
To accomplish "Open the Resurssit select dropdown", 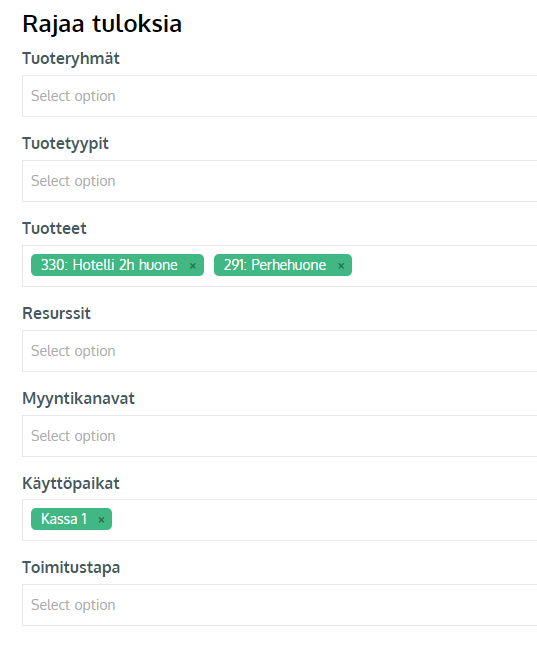I will pyautogui.click(x=279, y=351).
